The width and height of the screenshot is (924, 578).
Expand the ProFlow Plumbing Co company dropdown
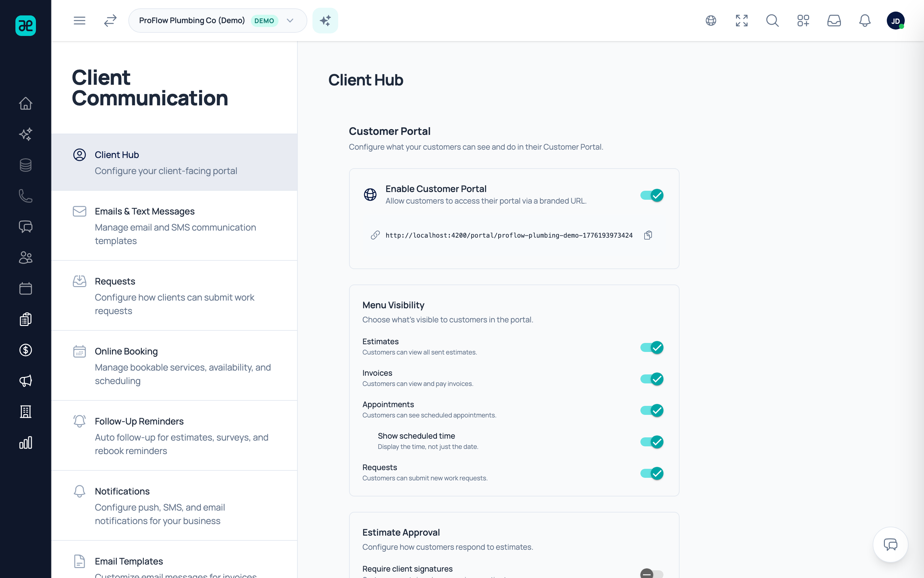click(x=218, y=21)
